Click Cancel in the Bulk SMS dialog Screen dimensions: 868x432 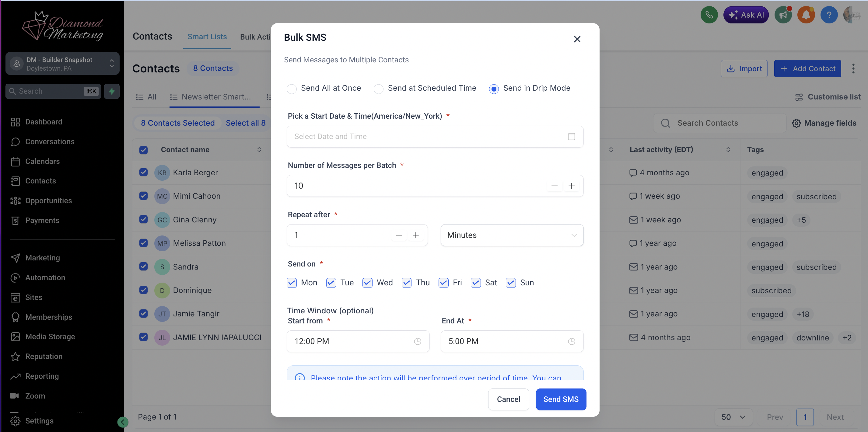coord(508,400)
